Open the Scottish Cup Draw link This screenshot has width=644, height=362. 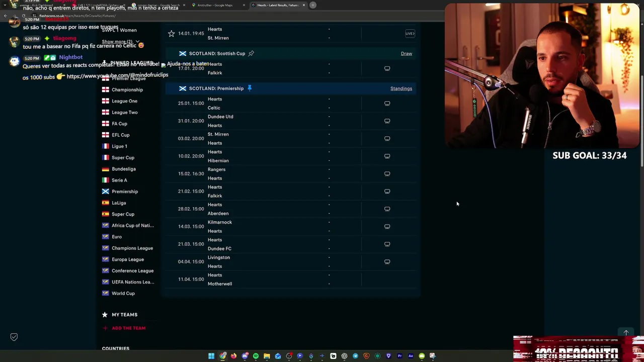[407, 53]
